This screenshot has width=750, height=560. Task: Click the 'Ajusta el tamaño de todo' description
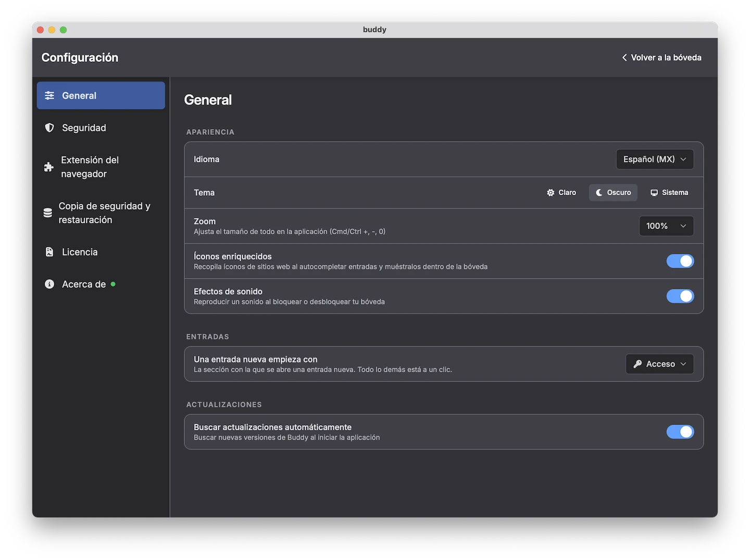(x=290, y=232)
